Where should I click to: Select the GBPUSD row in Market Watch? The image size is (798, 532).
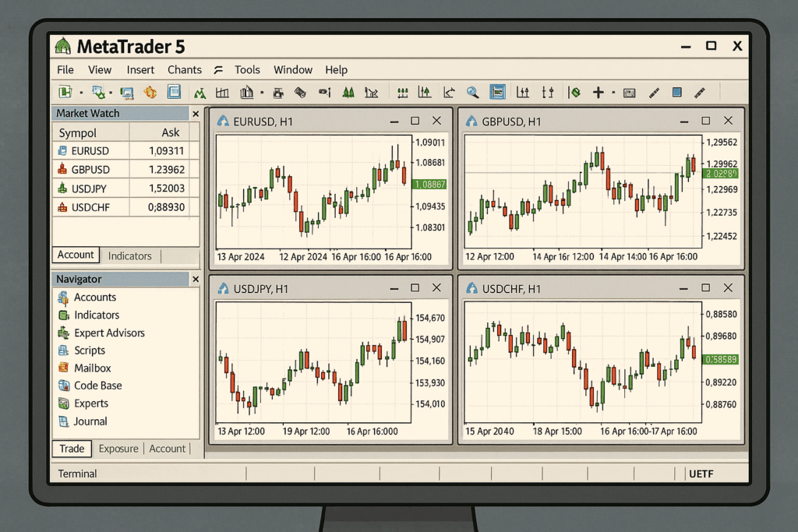pos(125,169)
